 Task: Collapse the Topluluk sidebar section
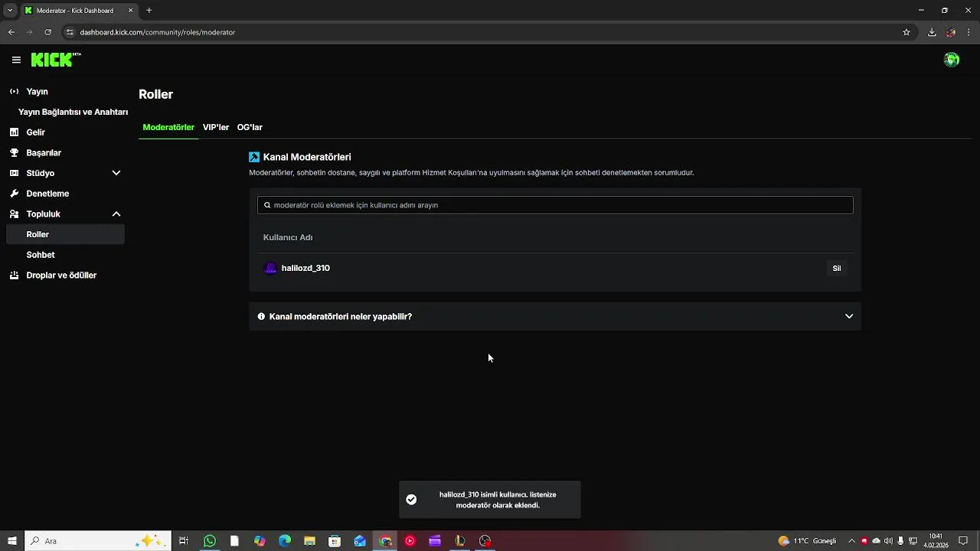pyautogui.click(x=64, y=214)
